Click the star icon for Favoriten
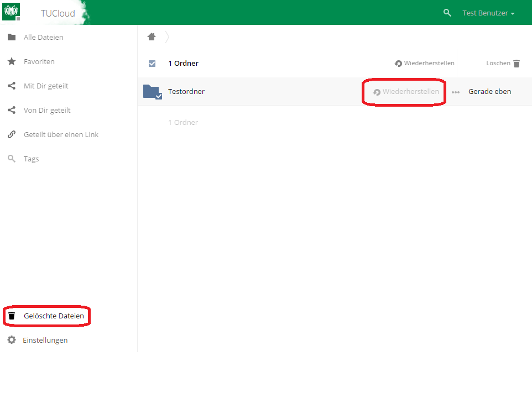Screen dimensions: 532x398 pyautogui.click(x=12, y=61)
